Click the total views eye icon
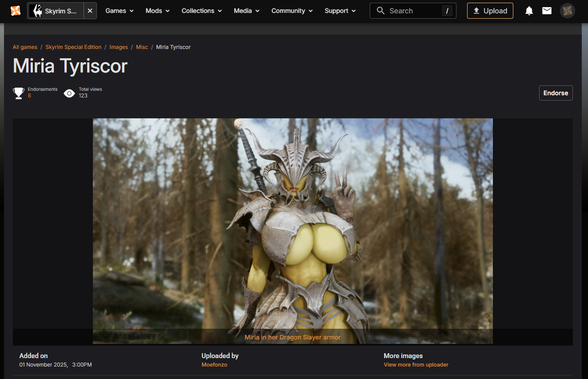This screenshot has width=588, height=379. click(69, 93)
